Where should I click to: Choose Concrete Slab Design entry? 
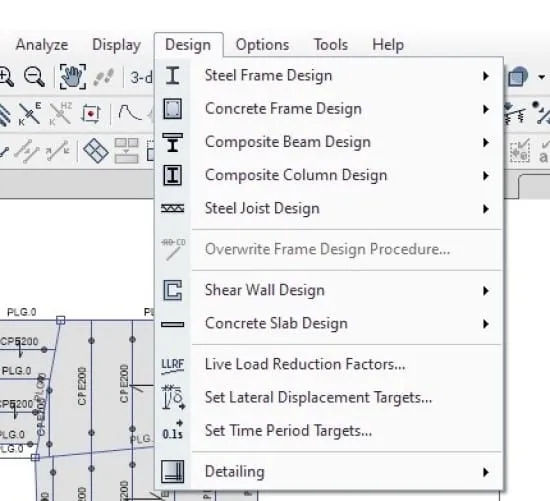click(x=329, y=323)
